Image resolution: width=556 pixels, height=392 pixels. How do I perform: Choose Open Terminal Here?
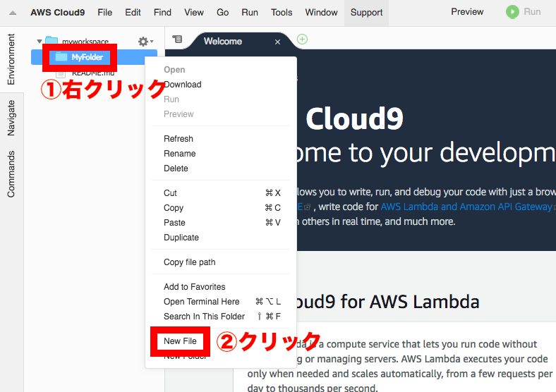pyautogui.click(x=221, y=302)
